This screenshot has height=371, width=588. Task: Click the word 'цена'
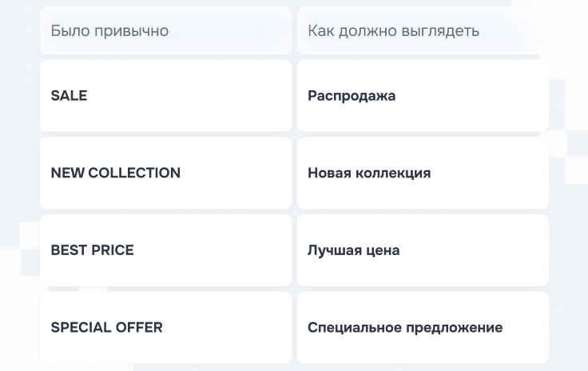[x=383, y=250]
